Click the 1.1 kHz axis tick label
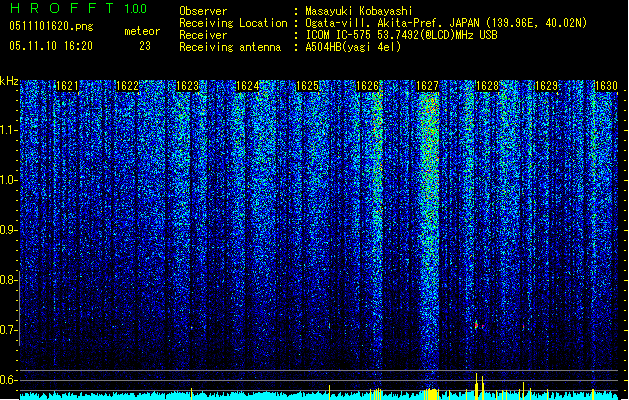This screenshot has width=629, height=400. point(9,130)
